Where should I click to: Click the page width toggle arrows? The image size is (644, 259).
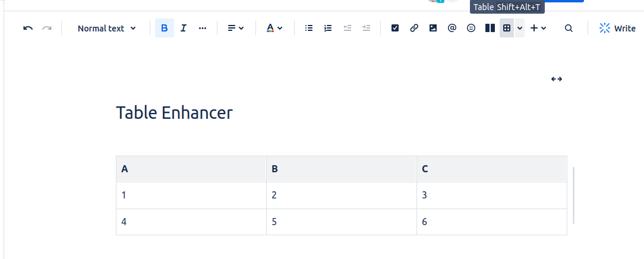557,79
